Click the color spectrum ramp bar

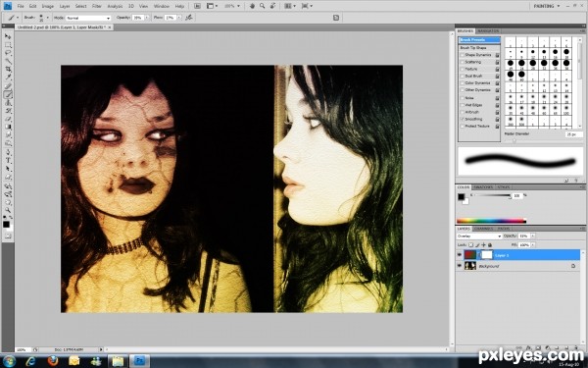click(491, 221)
